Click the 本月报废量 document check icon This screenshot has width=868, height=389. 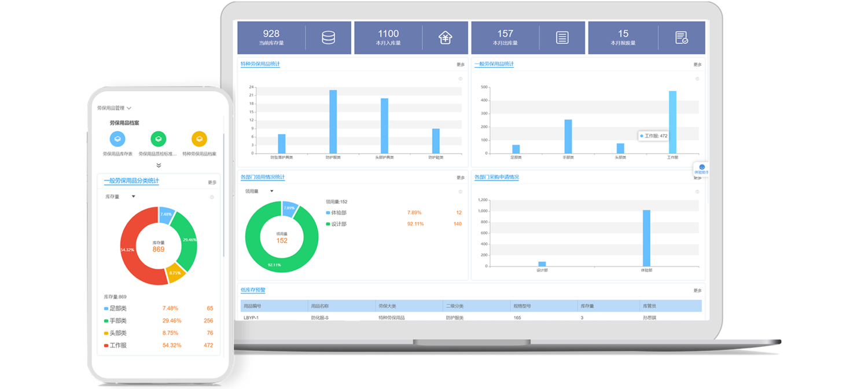click(681, 38)
